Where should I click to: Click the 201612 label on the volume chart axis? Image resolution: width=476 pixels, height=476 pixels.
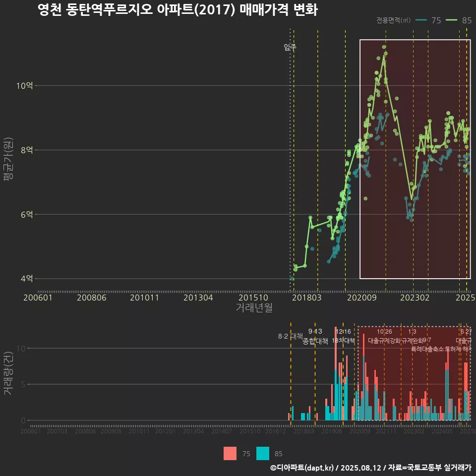click(276, 431)
